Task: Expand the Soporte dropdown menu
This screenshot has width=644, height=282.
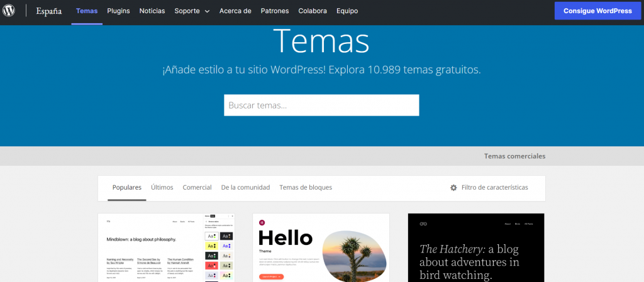Action: pos(192,11)
